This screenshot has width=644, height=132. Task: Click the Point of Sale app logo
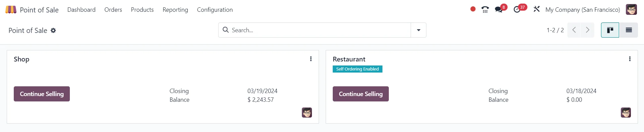11,9
